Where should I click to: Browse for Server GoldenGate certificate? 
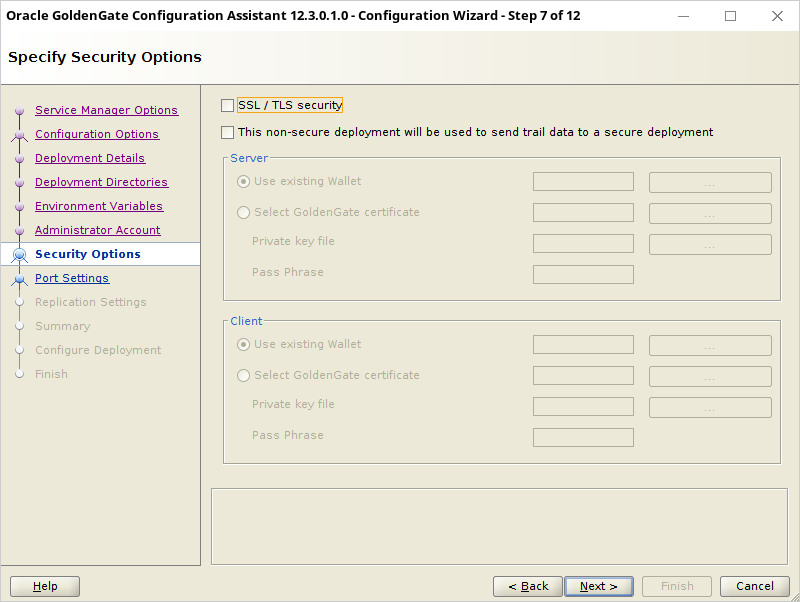(710, 214)
